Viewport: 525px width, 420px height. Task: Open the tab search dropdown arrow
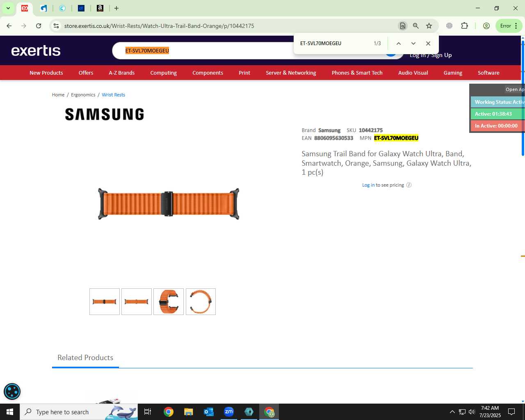click(8, 8)
